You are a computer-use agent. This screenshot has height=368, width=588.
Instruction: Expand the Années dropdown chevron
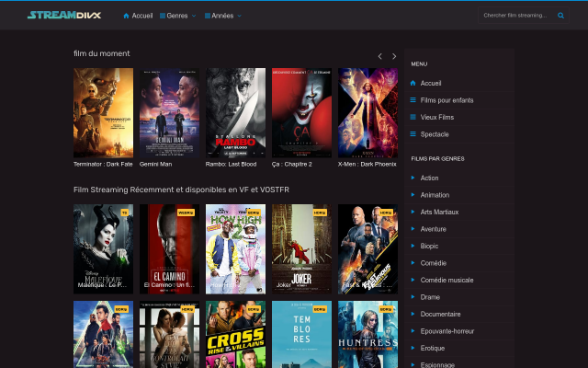click(239, 16)
